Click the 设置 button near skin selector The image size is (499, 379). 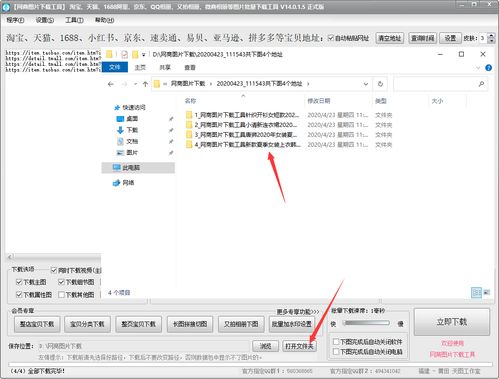click(x=450, y=38)
